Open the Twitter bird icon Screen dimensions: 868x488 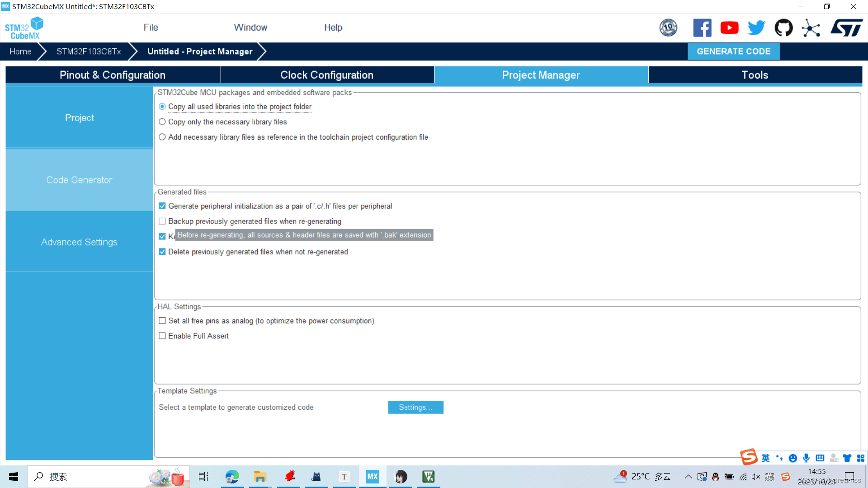(756, 28)
